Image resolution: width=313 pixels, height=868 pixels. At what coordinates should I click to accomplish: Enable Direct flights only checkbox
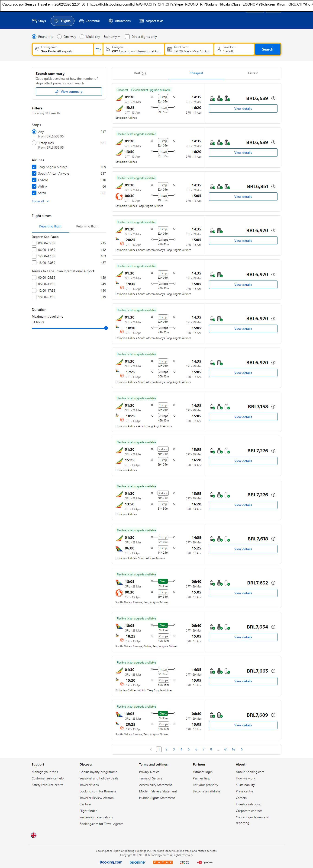point(127,37)
